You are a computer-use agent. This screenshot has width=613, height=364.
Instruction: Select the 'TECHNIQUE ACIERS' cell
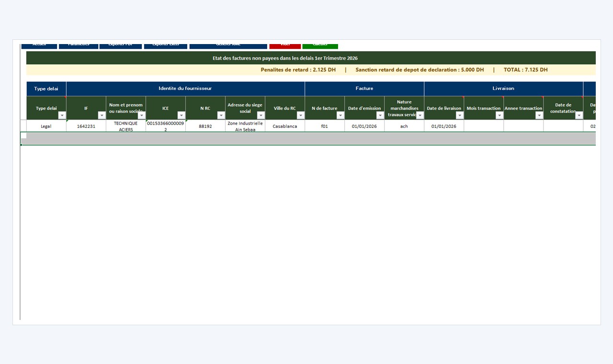tap(126, 126)
